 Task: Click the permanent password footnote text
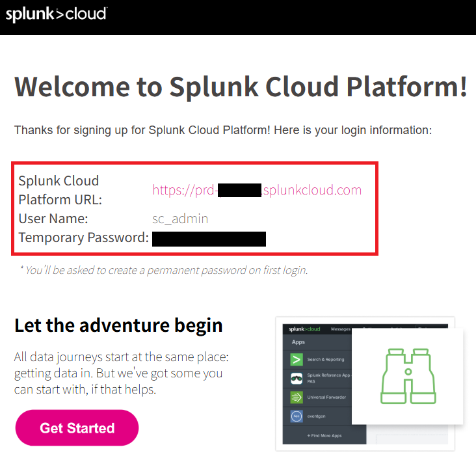point(163,270)
